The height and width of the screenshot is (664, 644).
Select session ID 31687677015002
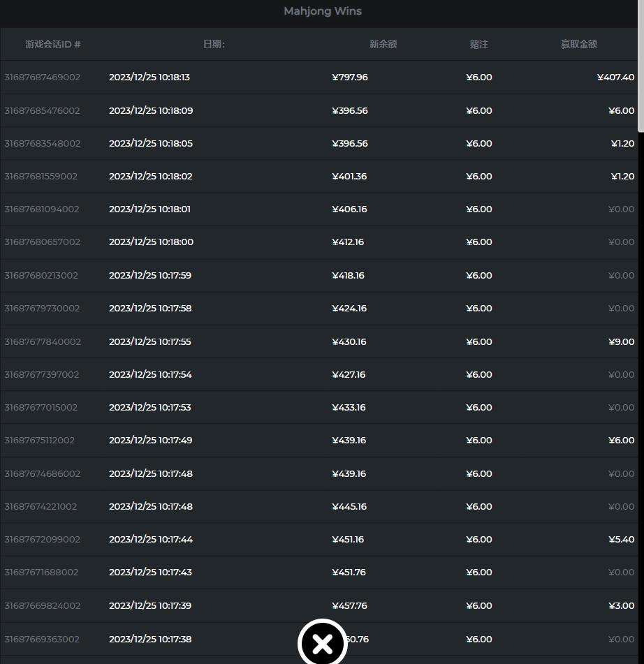tap(41, 407)
